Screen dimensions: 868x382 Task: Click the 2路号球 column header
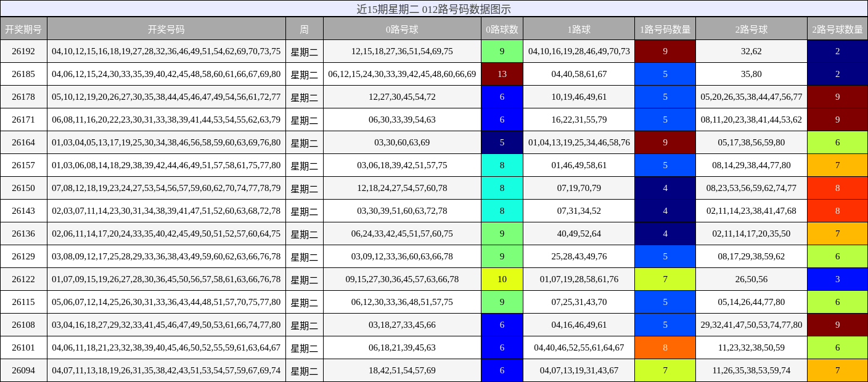(x=751, y=29)
